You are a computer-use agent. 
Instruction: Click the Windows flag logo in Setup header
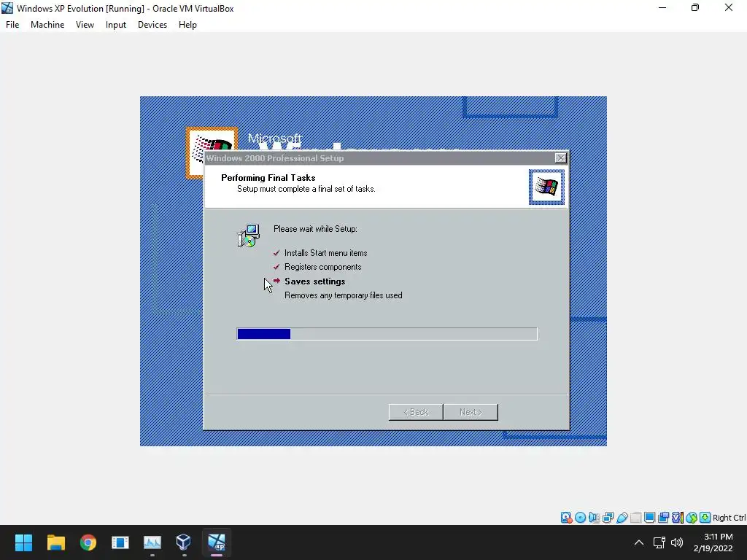546,187
